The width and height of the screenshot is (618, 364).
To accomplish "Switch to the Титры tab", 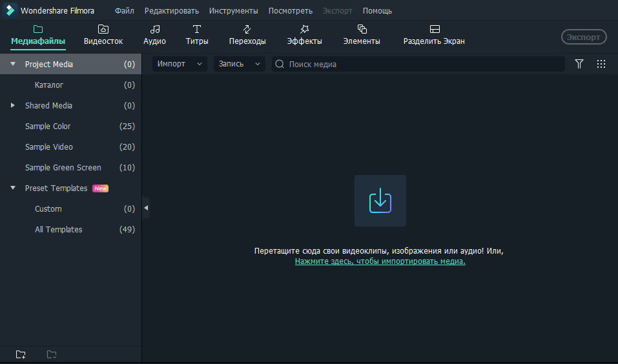I will coord(197,35).
